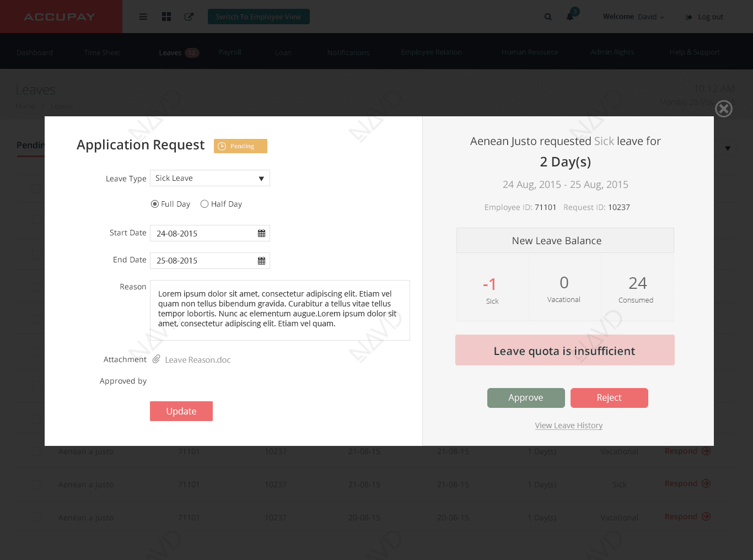
Task: Select the Half Day radio button
Action: [x=205, y=204]
